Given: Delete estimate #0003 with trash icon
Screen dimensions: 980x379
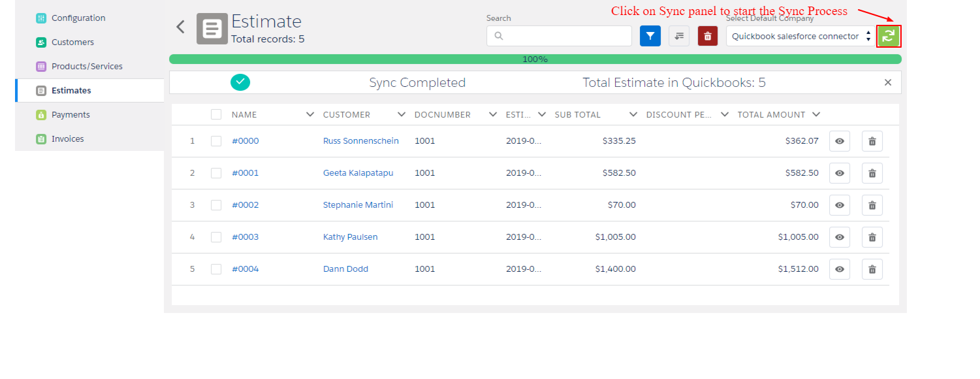Looking at the screenshot, I should point(872,237).
